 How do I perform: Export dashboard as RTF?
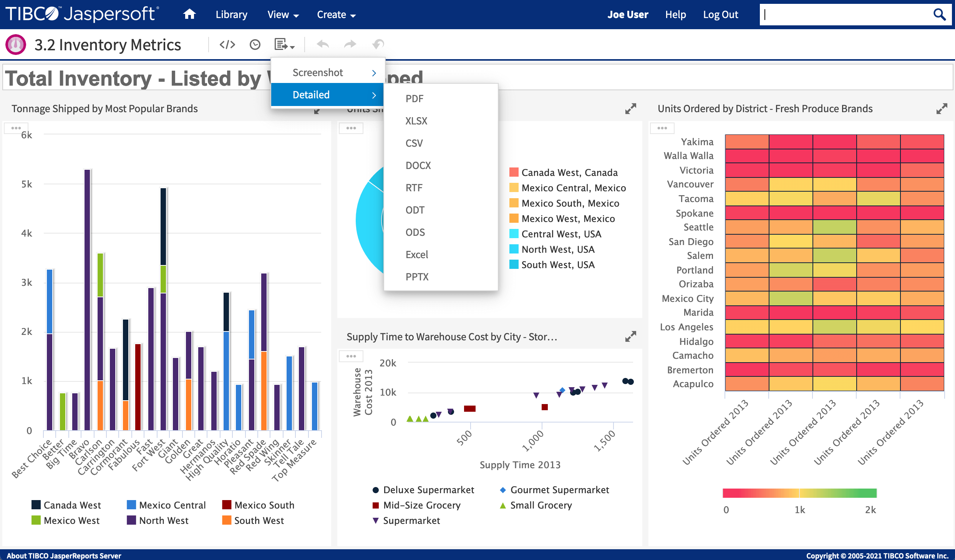point(441,188)
